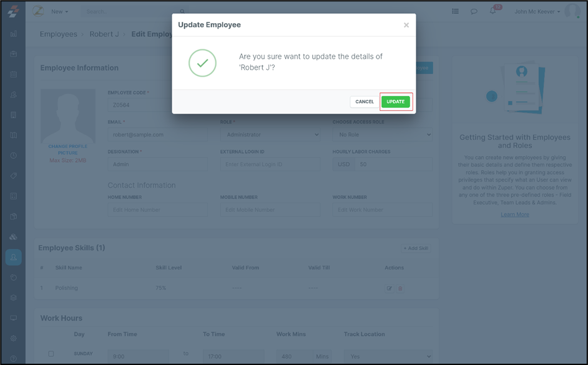Open the map sidebar icon
The image size is (588, 365).
click(14, 135)
